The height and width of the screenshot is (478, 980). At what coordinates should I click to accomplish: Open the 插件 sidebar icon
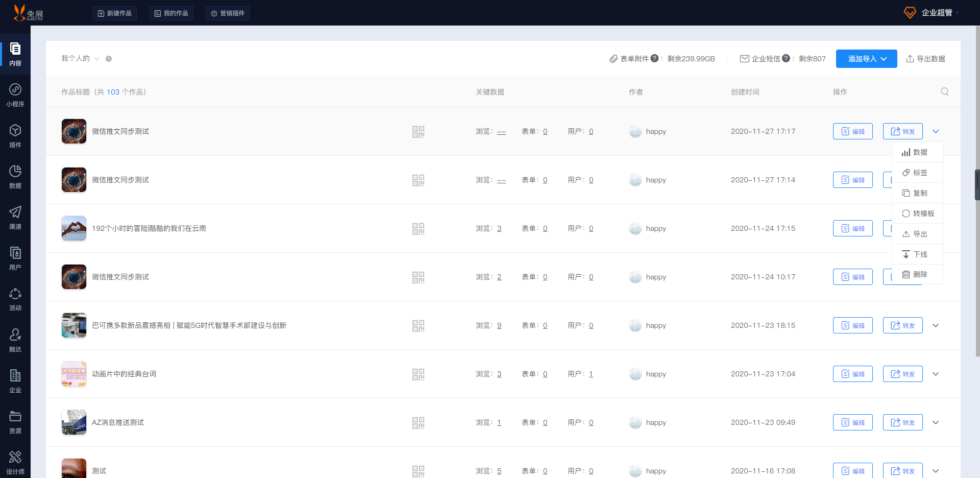coord(15,136)
